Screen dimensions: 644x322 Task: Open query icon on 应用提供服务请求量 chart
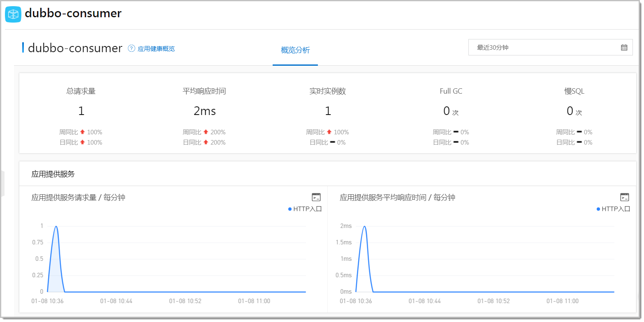[316, 197]
